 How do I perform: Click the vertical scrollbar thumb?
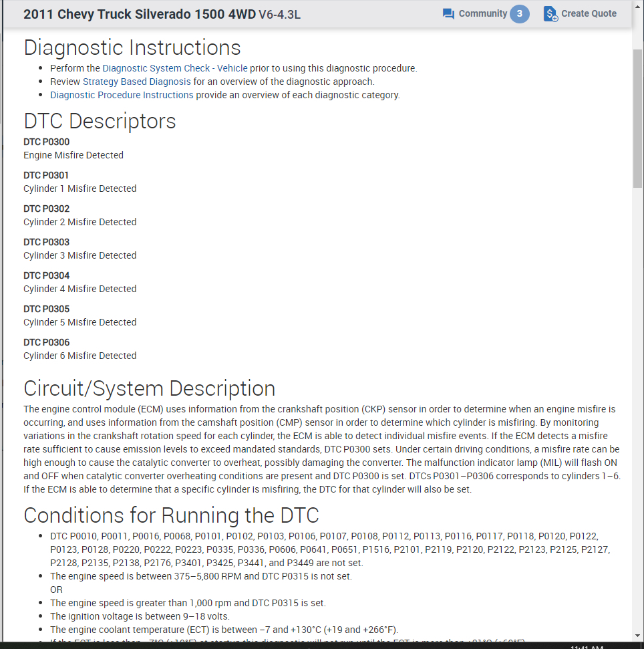click(638, 118)
